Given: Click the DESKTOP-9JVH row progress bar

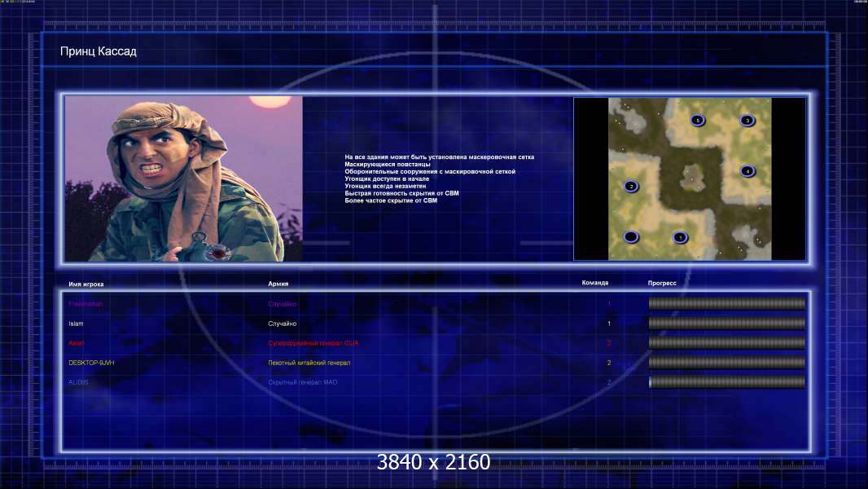Looking at the screenshot, I should (727, 363).
